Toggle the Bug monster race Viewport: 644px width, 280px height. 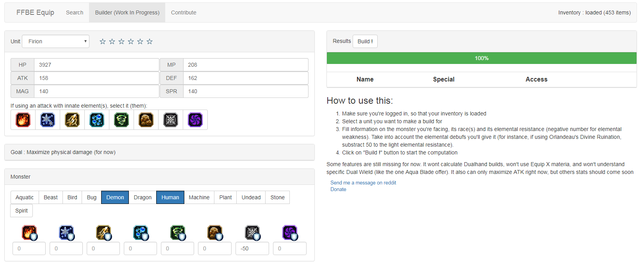pyautogui.click(x=92, y=197)
